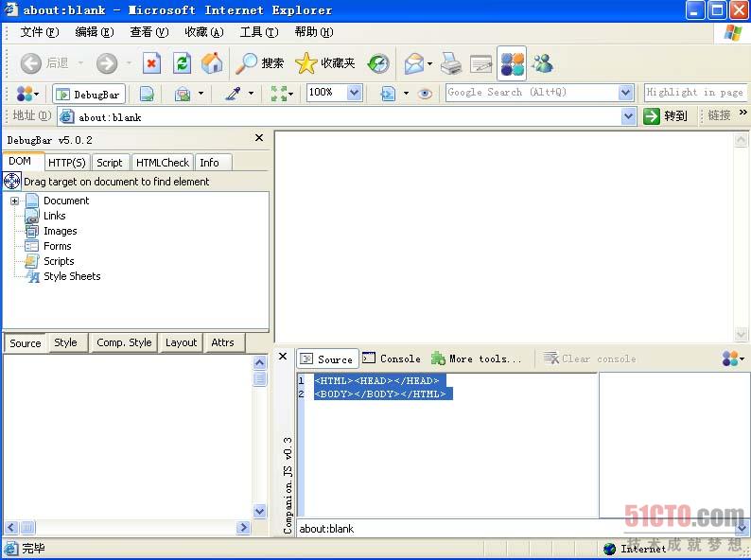The width and height of the screenshot is (751, 560).
Task: Expand the Document tree node
Action: 14,201
